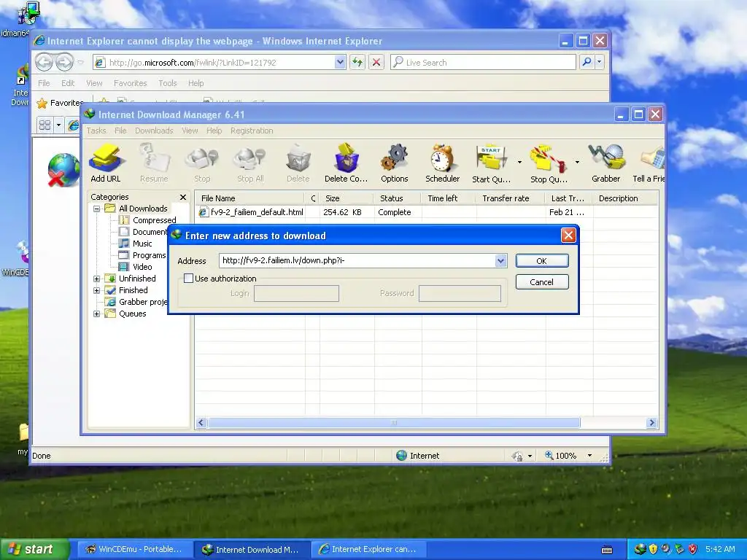Open the IE Favorites star button
The width and height of the screenshot is (747, 560).
point(60,103)
